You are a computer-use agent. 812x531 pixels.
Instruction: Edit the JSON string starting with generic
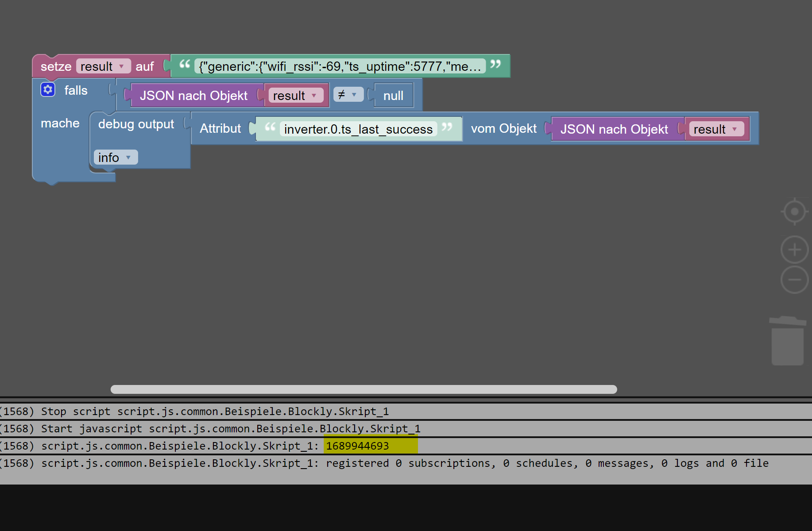[340, 66]
